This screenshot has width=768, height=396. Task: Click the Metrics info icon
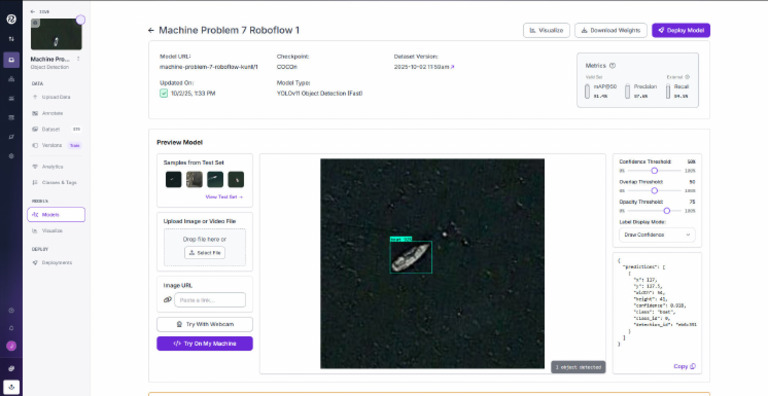coord(612,66)
